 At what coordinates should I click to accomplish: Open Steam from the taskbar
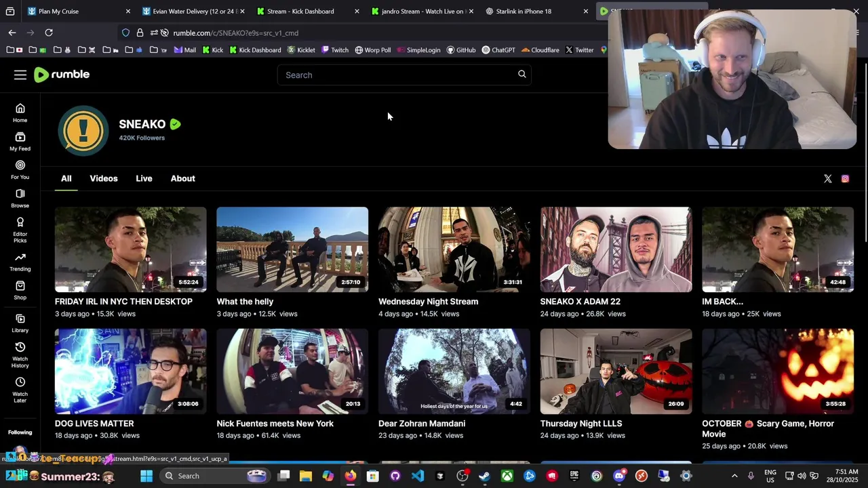(x=484, y=476)
